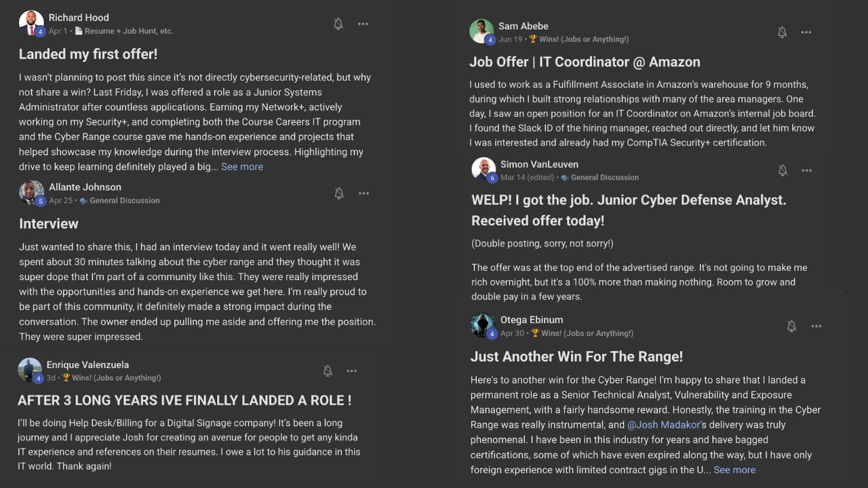Expand Richard Hood's post with See more

[x=242, y=167]
